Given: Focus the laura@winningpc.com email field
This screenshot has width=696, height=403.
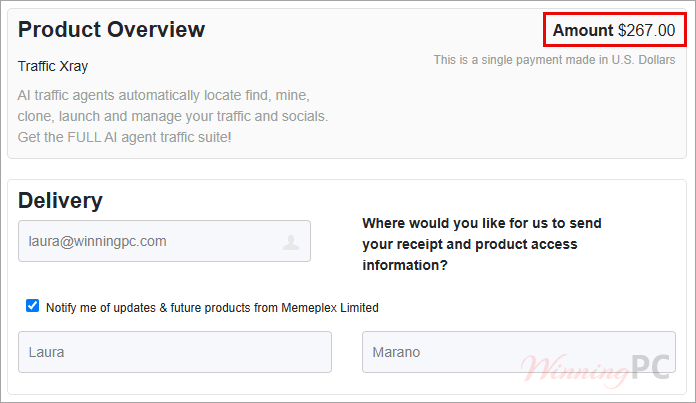Looking at the screenshot, I should 164,241.
